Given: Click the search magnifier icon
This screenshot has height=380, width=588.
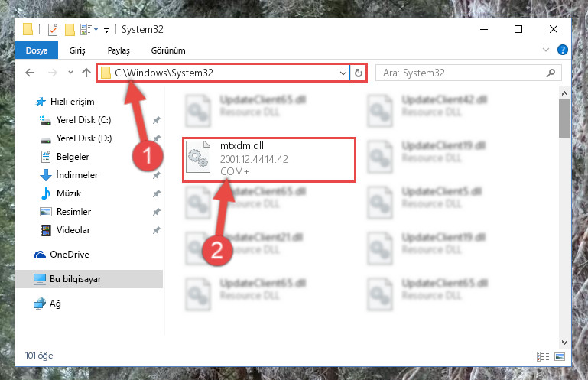Looking at the screenshot, I should [x=551, y=73].
